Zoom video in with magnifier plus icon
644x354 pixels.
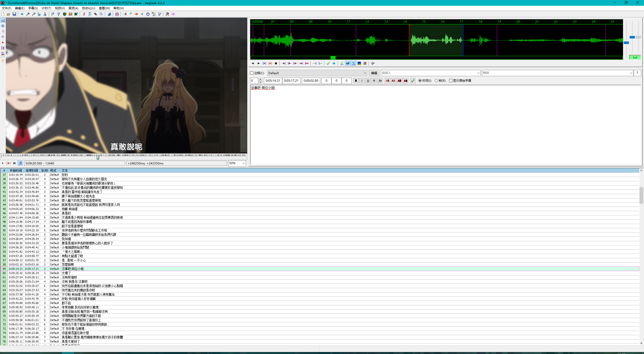(28, 14)
